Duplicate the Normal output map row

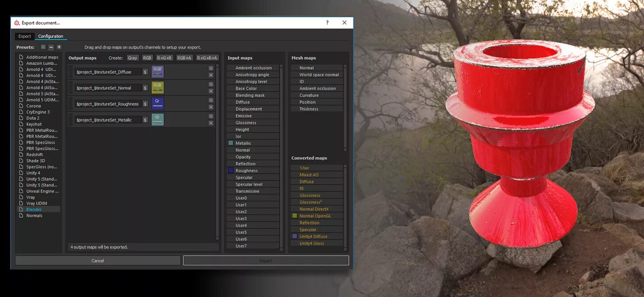(x=211, y=84)
